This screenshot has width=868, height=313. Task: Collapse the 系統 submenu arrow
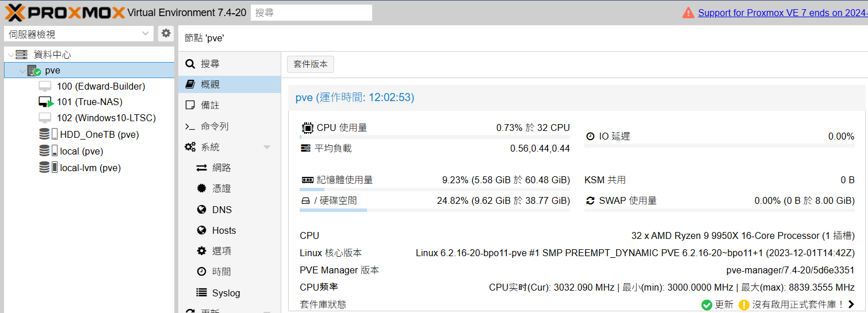click(267, 148)
